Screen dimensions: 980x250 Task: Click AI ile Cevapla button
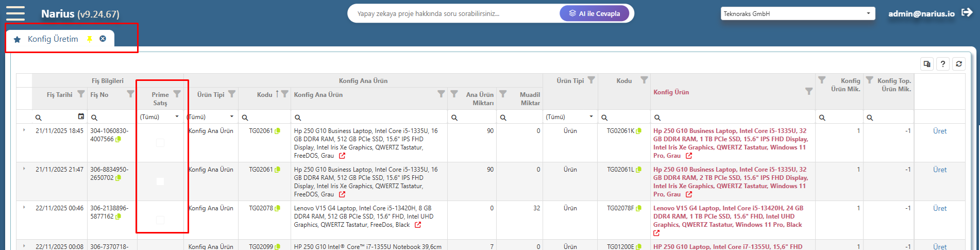[x=594, y=13]
